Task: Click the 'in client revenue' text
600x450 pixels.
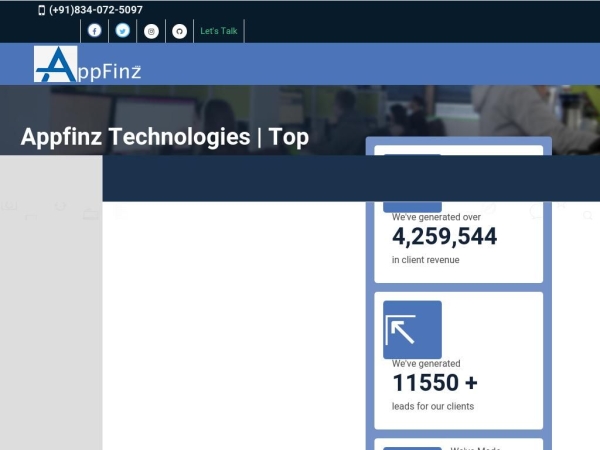Action: point(426,260)
